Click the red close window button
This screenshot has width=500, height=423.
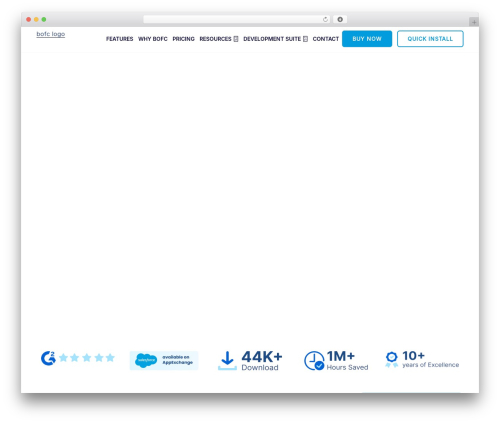(x=29, y=19)
